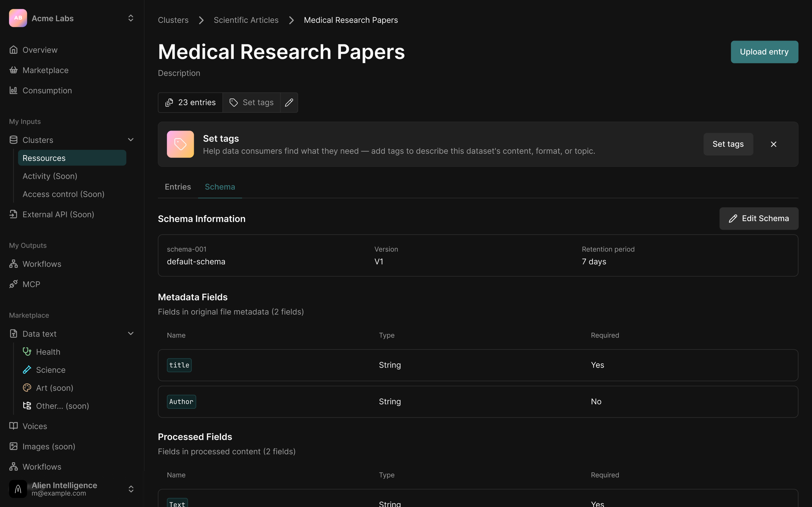Open Marketplace via the basket icon
Image resolution: width=812 pixels, height=507 pixels.
[x=13, y=70]
